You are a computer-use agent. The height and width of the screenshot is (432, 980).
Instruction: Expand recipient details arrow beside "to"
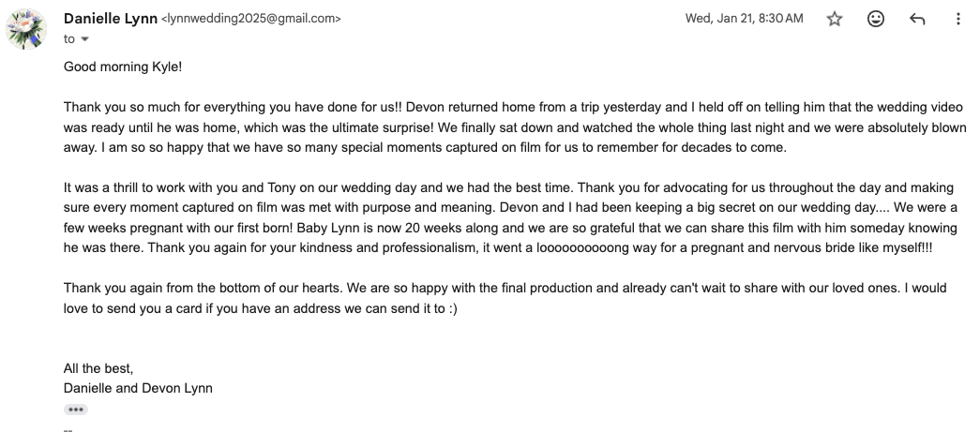click(x=85, y=39)
